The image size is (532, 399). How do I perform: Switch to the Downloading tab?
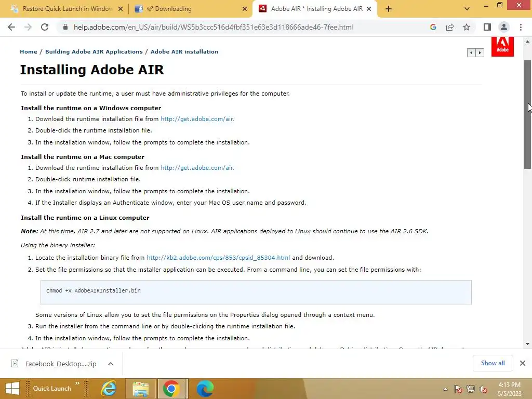click(x=190, y=9)
